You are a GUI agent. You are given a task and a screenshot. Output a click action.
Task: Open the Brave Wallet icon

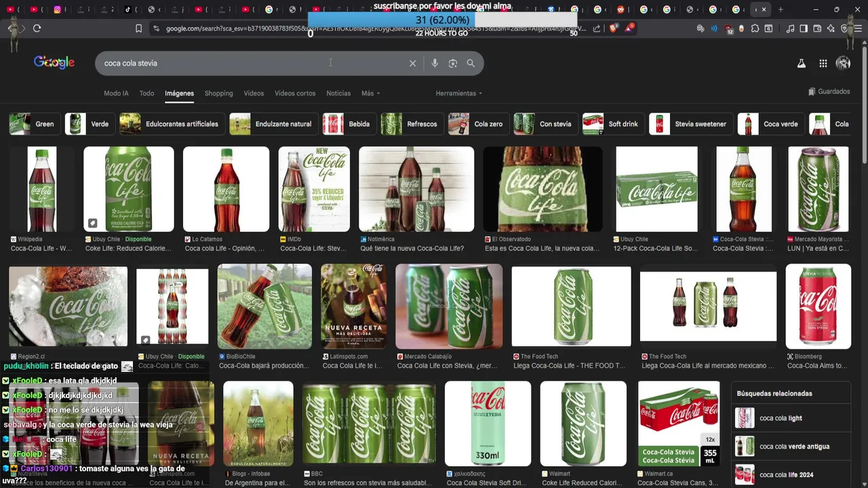(817, 28)
